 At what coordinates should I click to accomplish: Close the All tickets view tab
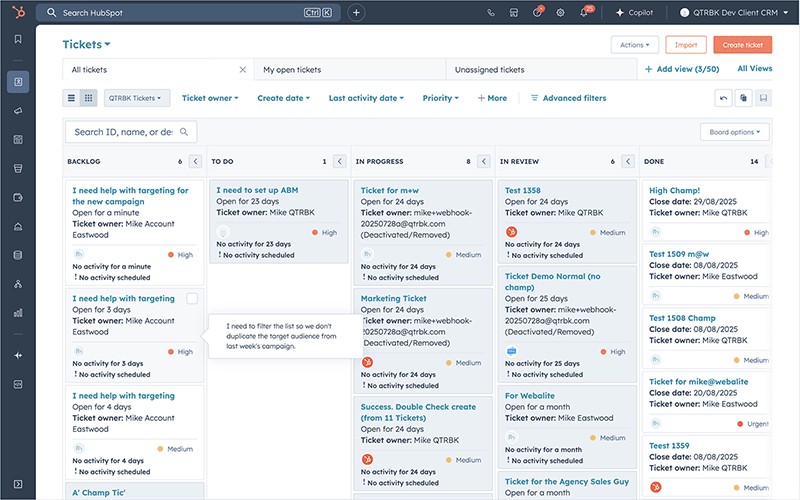[x=243, y=70]
